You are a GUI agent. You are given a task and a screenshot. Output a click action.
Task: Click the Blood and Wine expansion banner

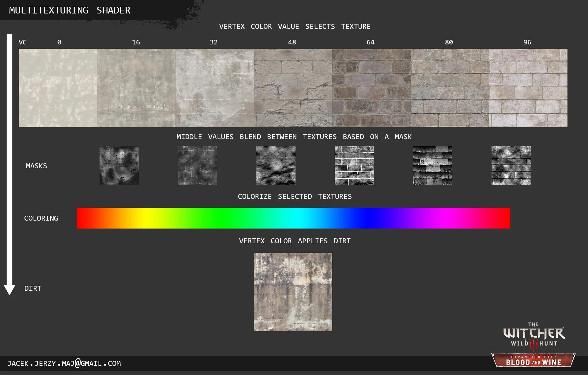pos(533,360)
